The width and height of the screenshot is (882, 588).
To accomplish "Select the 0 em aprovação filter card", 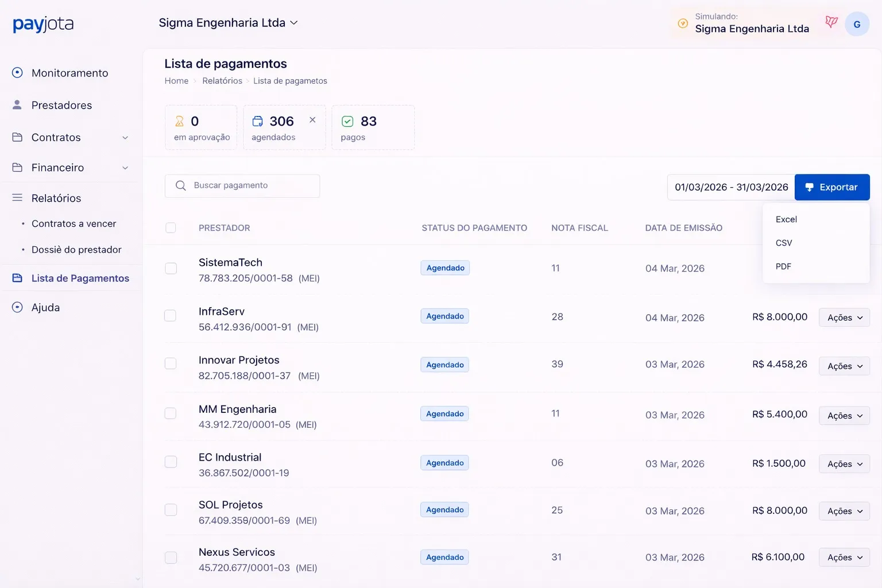I will [201, 127].
